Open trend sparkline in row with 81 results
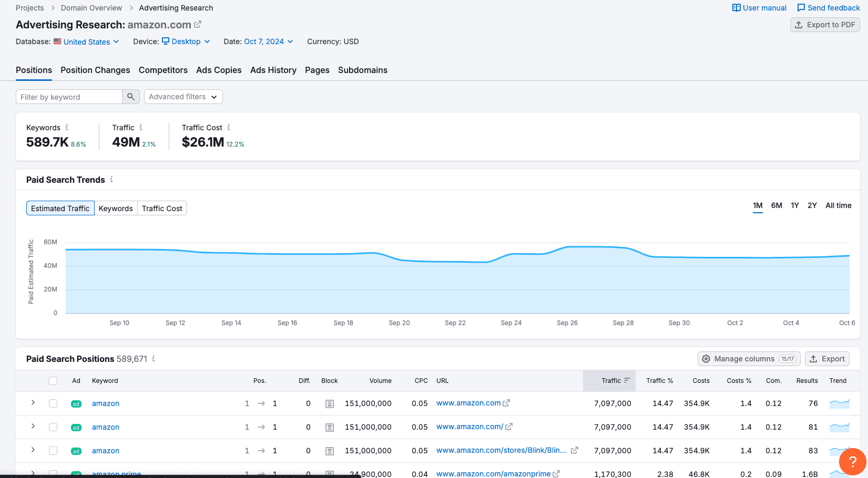 pyautogui.click(x=839, y=427)
